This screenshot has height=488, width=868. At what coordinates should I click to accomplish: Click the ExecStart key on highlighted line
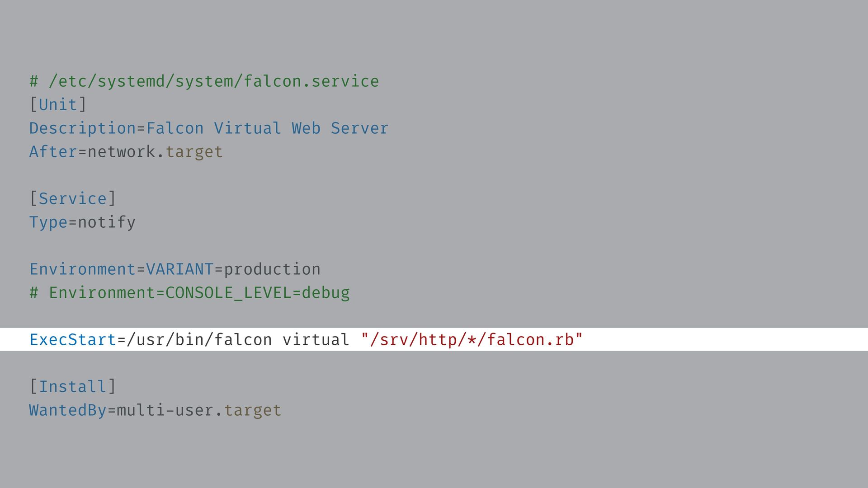[x=73, y=340]
